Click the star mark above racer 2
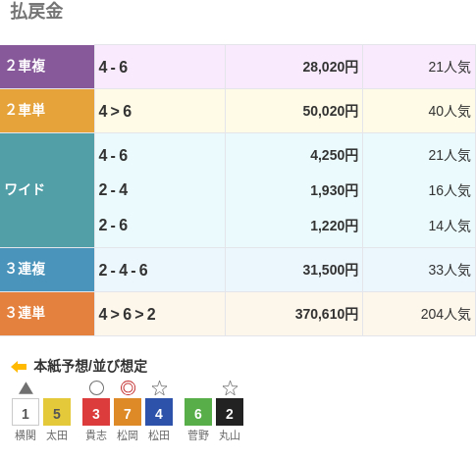 pos(230,388)
